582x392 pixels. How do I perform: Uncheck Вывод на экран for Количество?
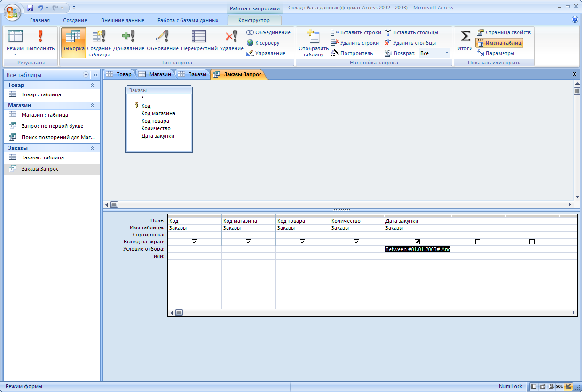357,242
